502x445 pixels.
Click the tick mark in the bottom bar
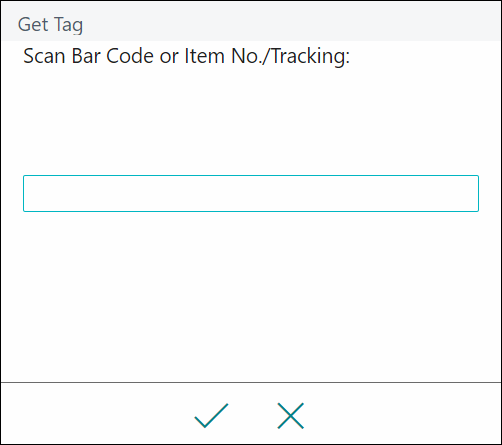pyautogui.click(x=211, y=415)
